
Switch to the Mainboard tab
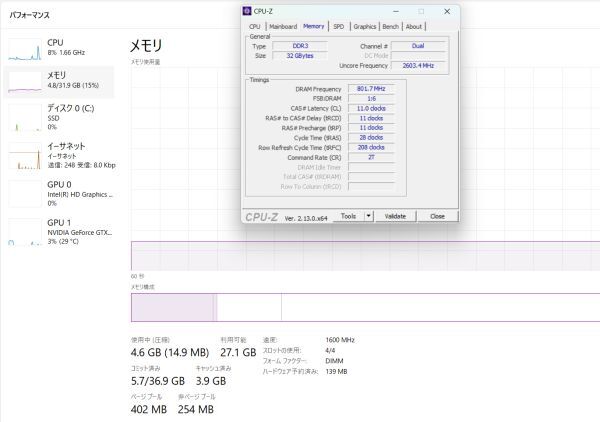(x=283, y=26)
